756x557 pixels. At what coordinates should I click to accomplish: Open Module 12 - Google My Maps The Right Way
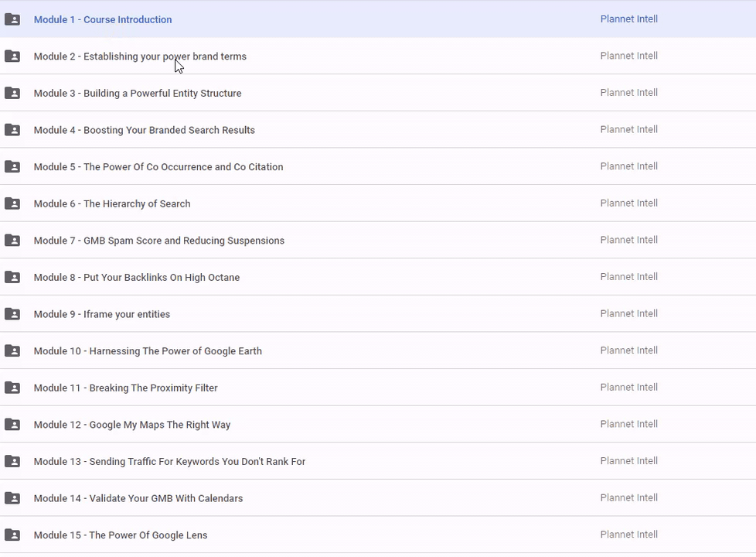pyautogui.click(x=132, y=425)
